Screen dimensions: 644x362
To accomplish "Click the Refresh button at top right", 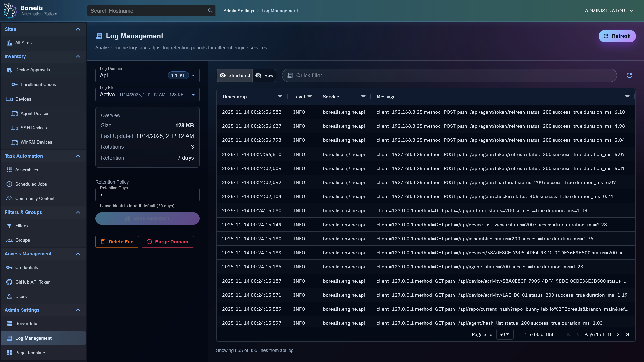I will pyautogui.click(x=617, y=36).
